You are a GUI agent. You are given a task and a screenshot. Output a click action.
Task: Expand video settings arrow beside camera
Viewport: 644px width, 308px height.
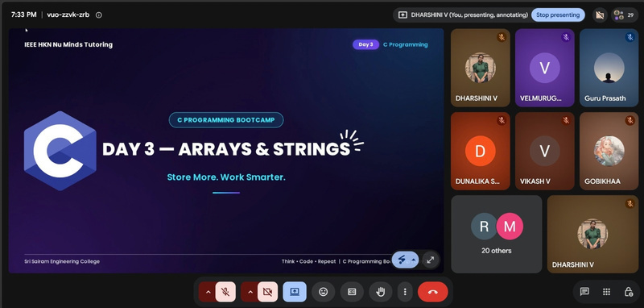[x=250, y=292]
